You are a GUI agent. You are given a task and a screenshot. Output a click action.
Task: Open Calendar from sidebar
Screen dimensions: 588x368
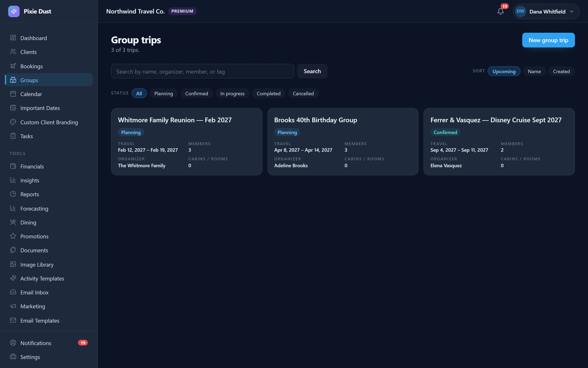tap(49, 94)
